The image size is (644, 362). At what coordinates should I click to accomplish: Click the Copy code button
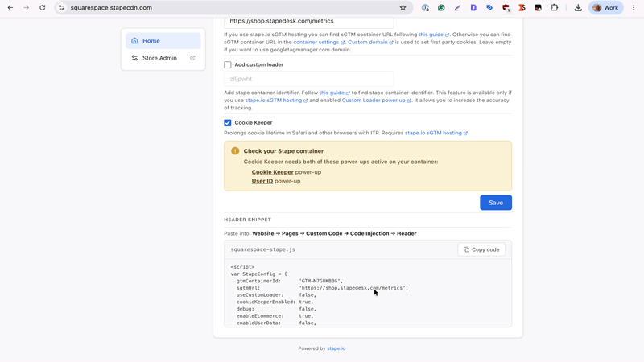click(x=481, y=249)
